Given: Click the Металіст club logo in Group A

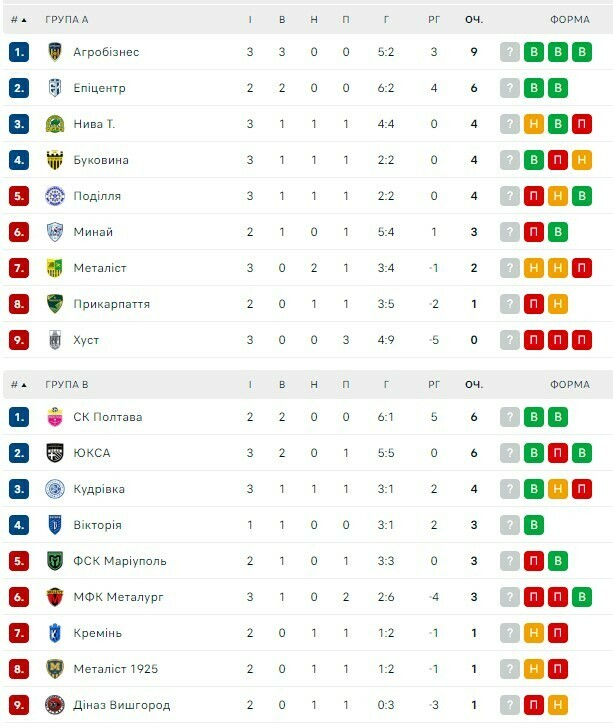Looking at the screenshot, I should coord(55,268).
